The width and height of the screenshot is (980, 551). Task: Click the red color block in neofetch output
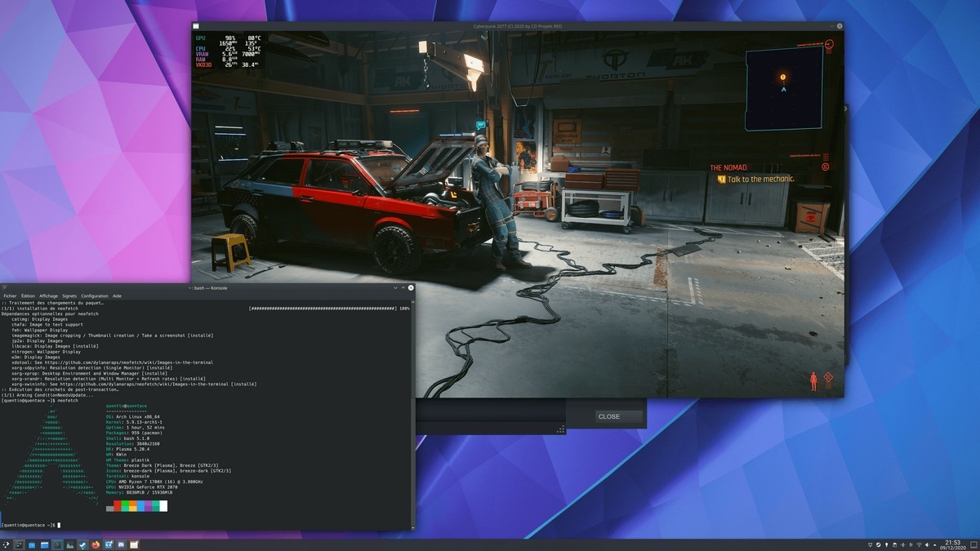point(118,505)
